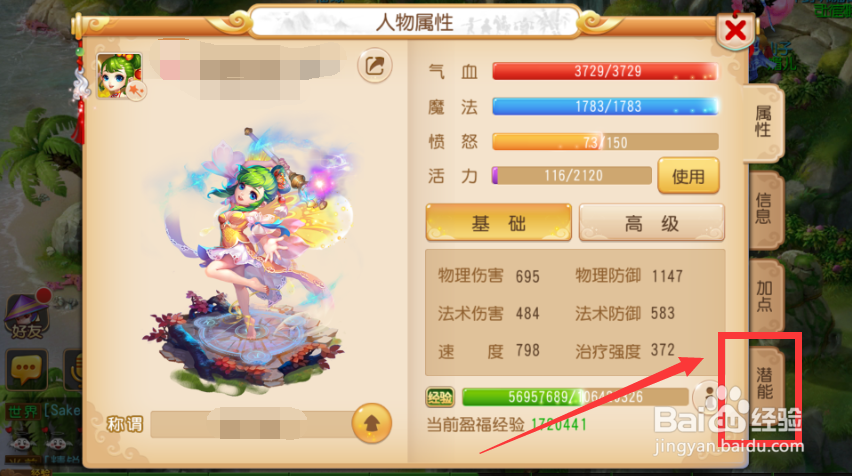Click the green 经验 experience icon
852x476 pixels.
click(440, 397)
